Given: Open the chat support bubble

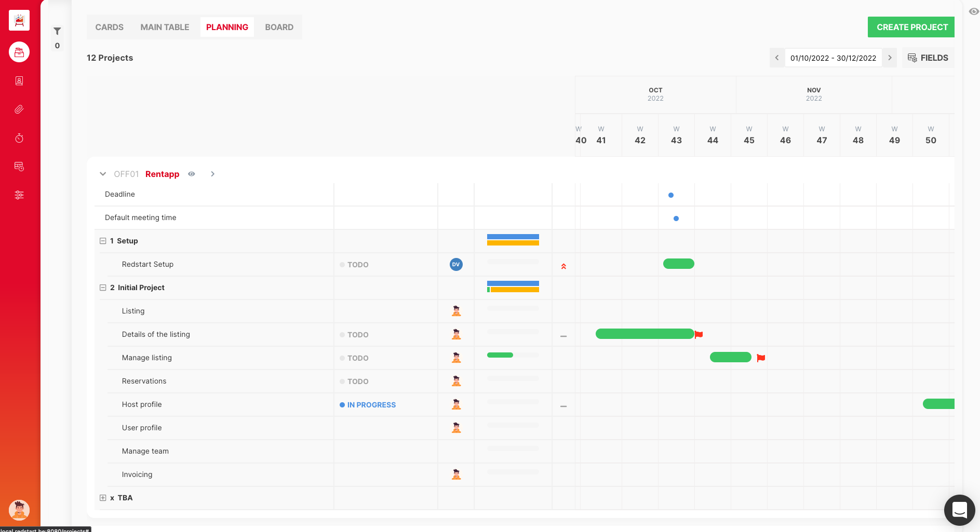Looking at the screenshot, I should pyautogui.click(x=959, y=510).
